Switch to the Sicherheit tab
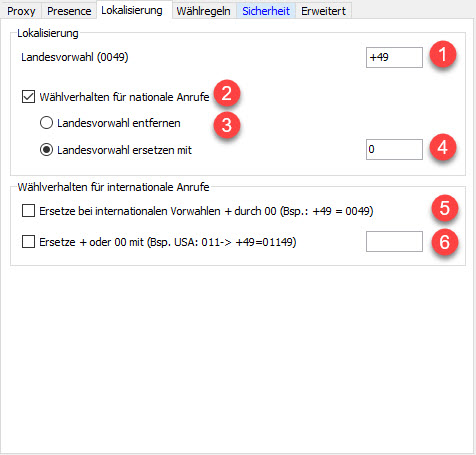 point(266,11)
